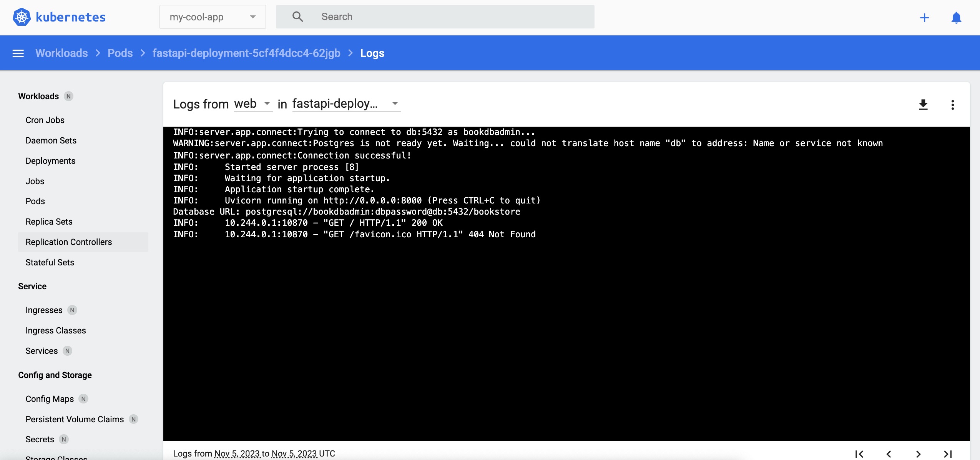This screenshot has width=980, height=460.
Task: Open Services in sidebar
Action: (42, 351)
